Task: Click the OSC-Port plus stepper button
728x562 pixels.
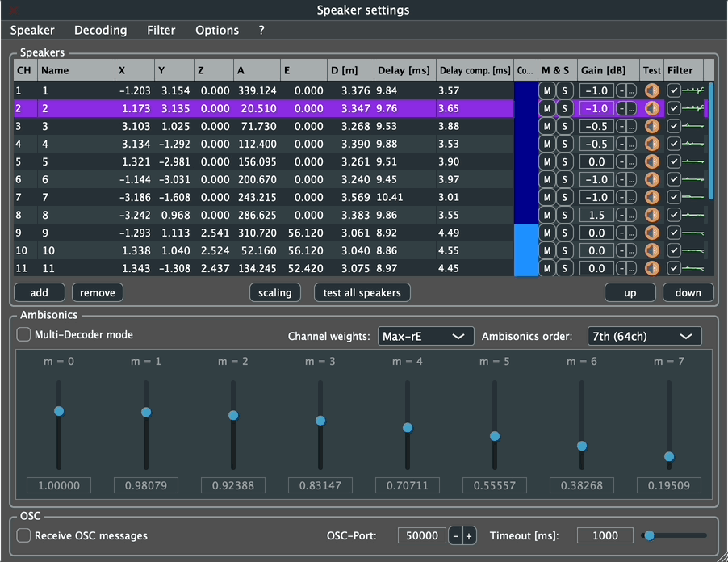Action: pyautogui.click(x=469, y=535)
